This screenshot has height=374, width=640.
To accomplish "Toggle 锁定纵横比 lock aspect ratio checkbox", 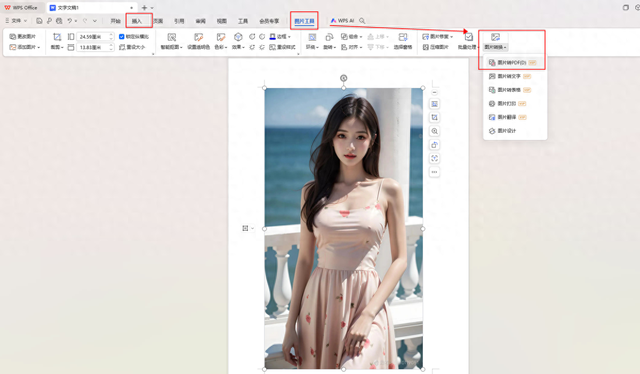I will (122, 37).
